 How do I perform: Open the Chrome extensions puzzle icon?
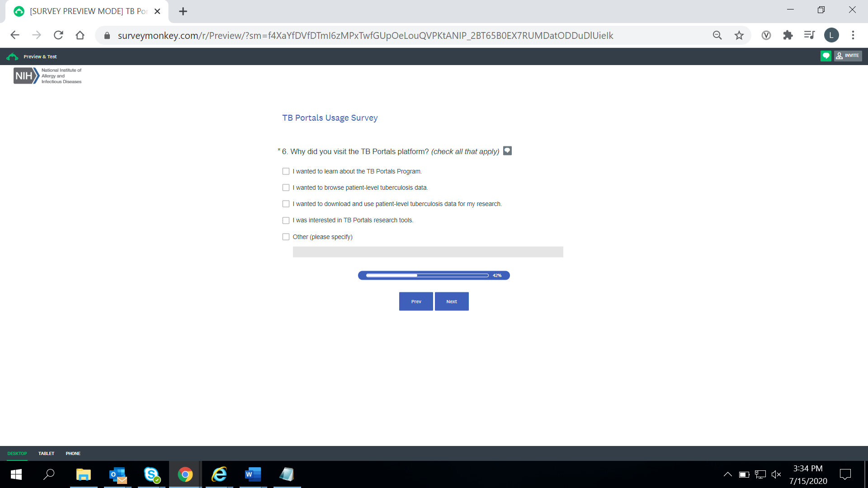788,35
